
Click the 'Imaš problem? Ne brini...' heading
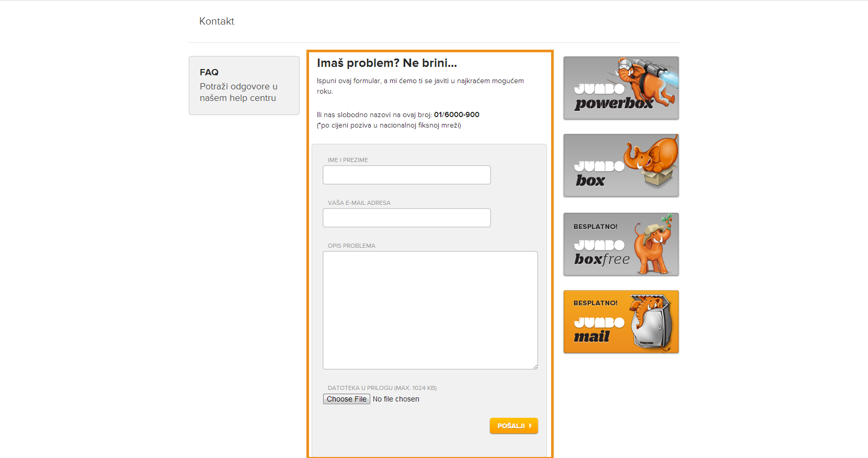(x=387, y=63)
